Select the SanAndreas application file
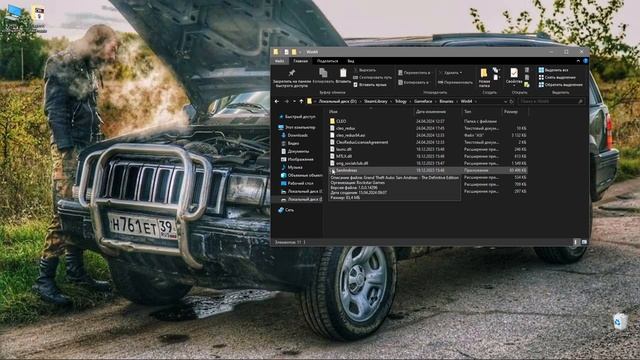This screenshot has width=640, height=360. click(x=428, y=170)
